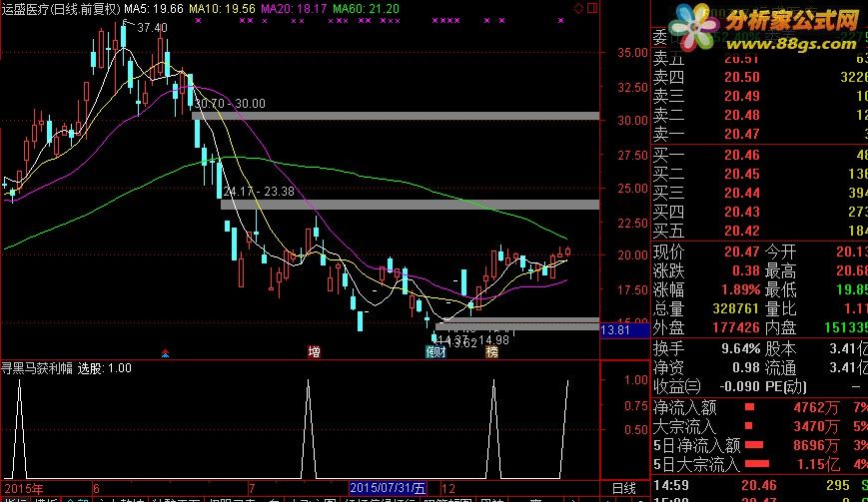Click the 收益(三) -0.090 value
Image resolution: width=868 pixels, height=502 pixels.
[740, 386]
